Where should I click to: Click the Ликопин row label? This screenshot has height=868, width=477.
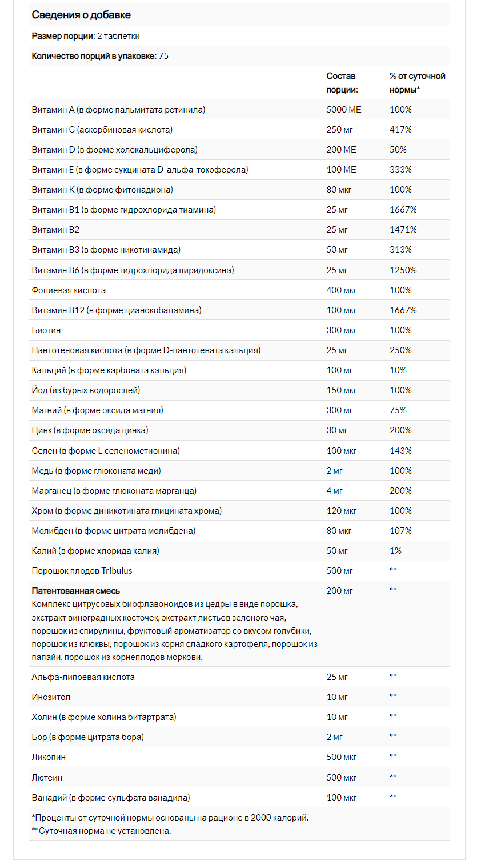[49, 757]
